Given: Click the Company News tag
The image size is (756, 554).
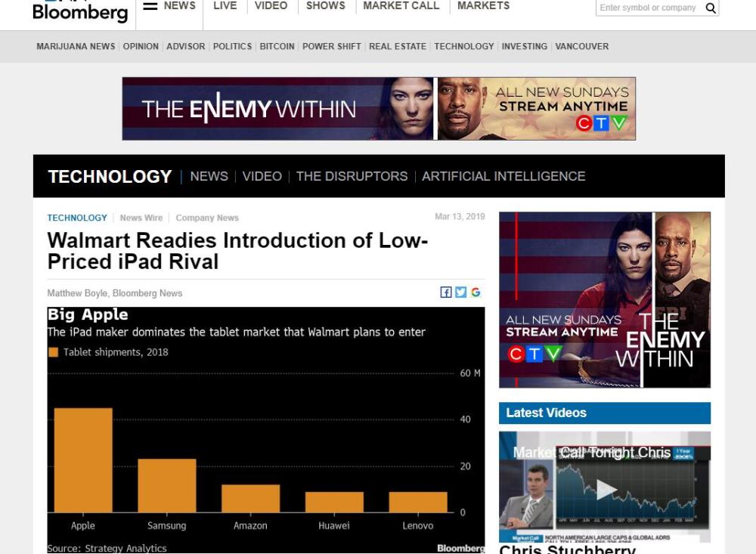Looking at the screenshot, I should (x=207, y=218).
